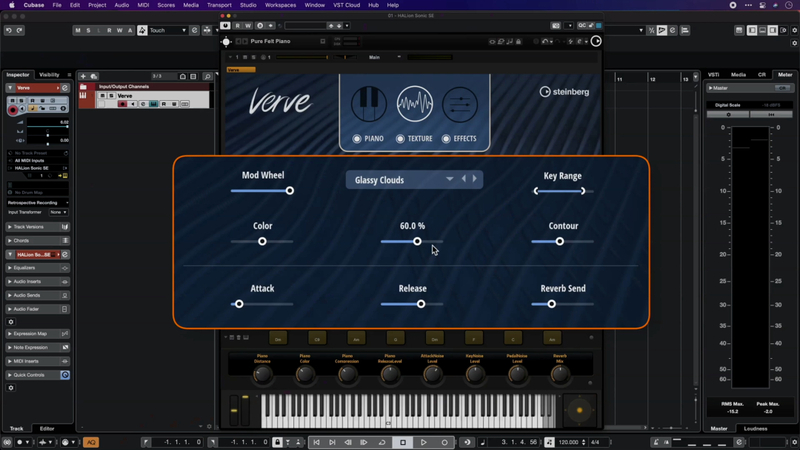
Task: Click the Record Enable button in Inspector
Action: [x=13, y=109]
